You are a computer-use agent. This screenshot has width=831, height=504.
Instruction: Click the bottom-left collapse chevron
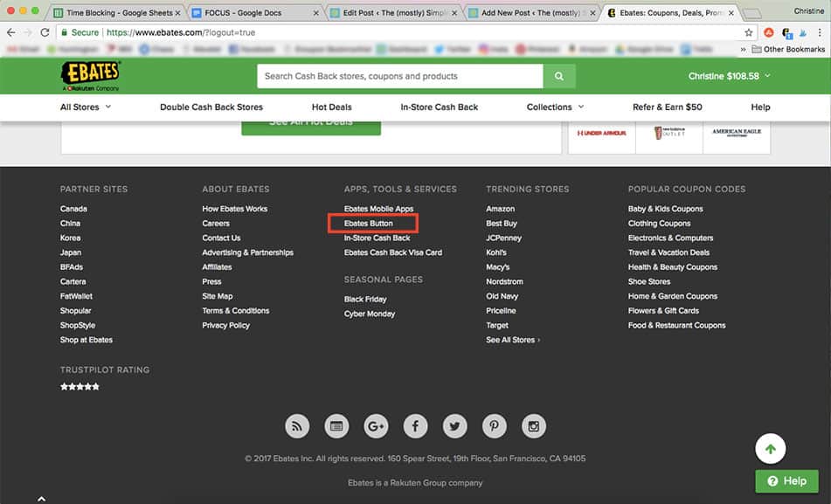[41, 499]
